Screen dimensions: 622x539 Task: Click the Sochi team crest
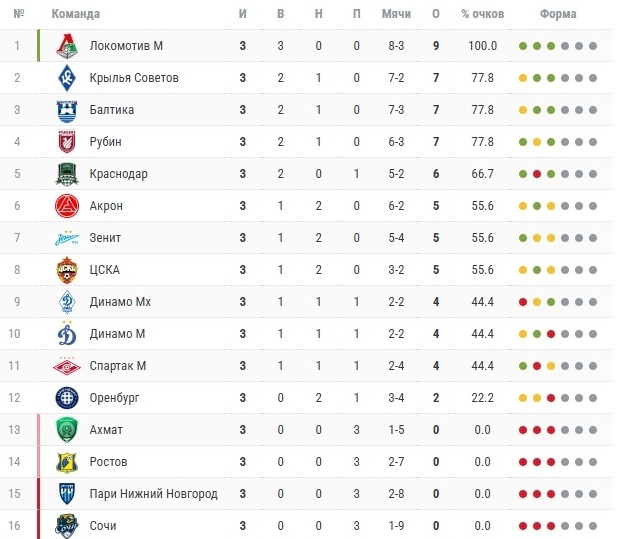tap(67, 526)
